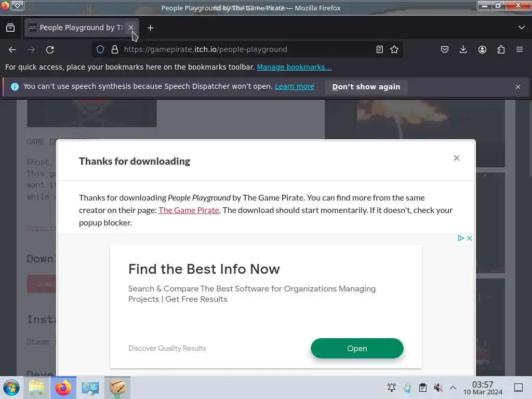Click the Find the Best Info Now headline
The image size is (532, 399).
[x=204, y=269]
